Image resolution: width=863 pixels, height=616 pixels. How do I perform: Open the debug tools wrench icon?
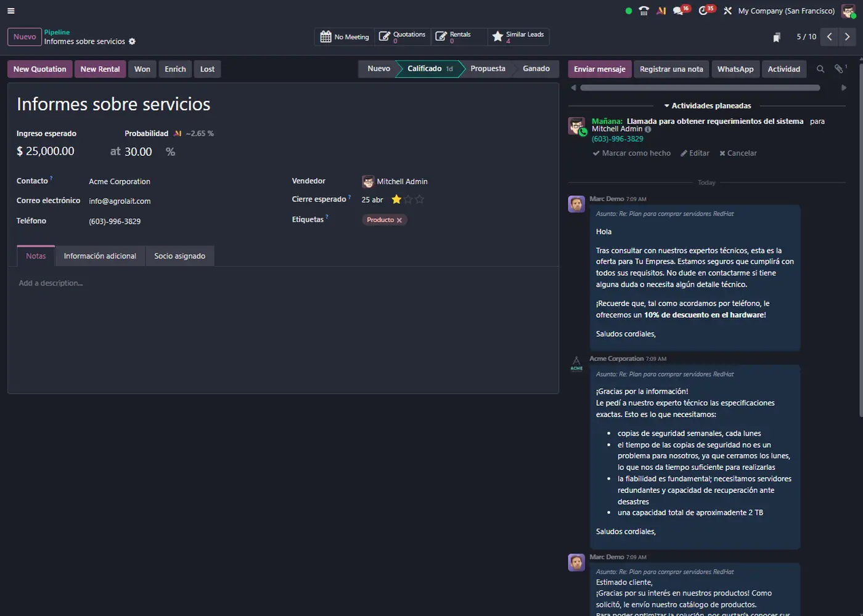tap(727, 10)
